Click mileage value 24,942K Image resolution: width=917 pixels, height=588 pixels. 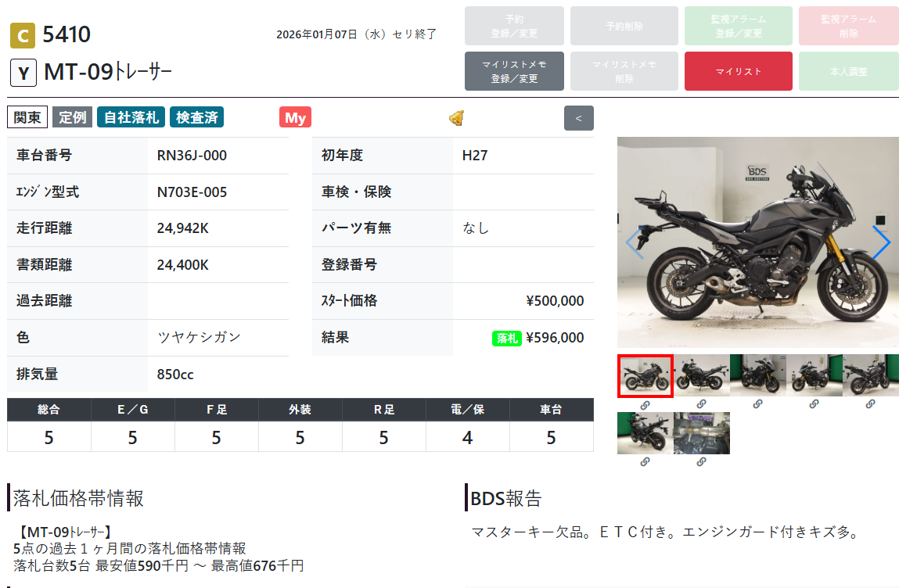click(182, 228)
